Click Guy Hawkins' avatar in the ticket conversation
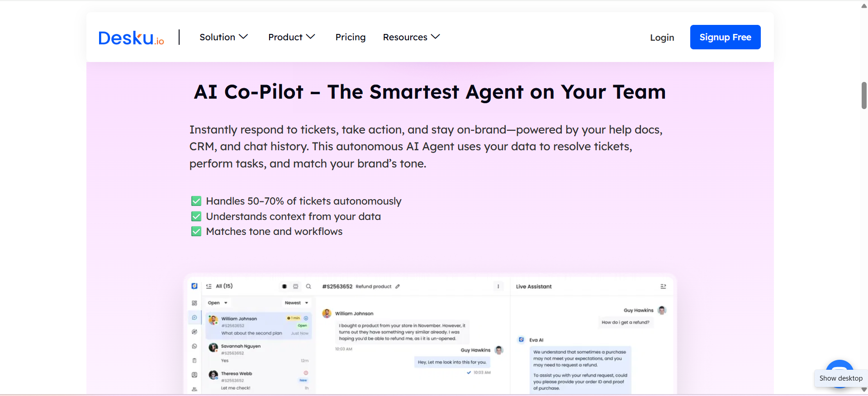 click(499, 350)
